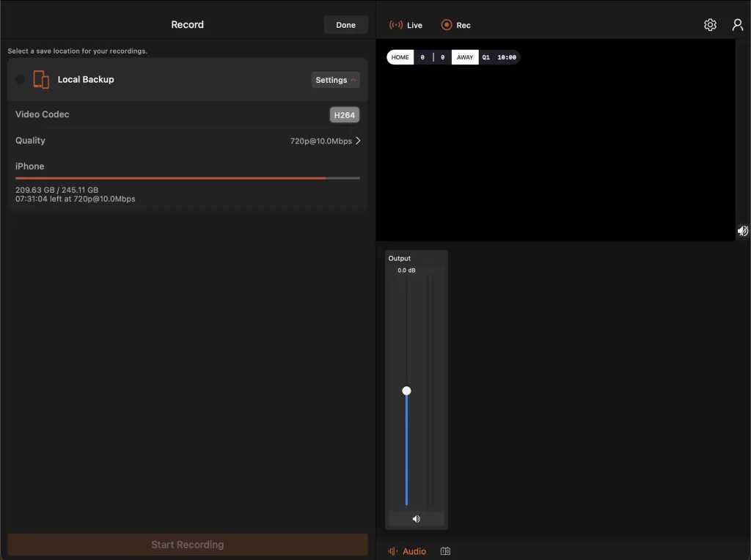Select the Local Backup save location
Image resolution: width=751 pixels, height=560 pixels.
coord(18,79)
